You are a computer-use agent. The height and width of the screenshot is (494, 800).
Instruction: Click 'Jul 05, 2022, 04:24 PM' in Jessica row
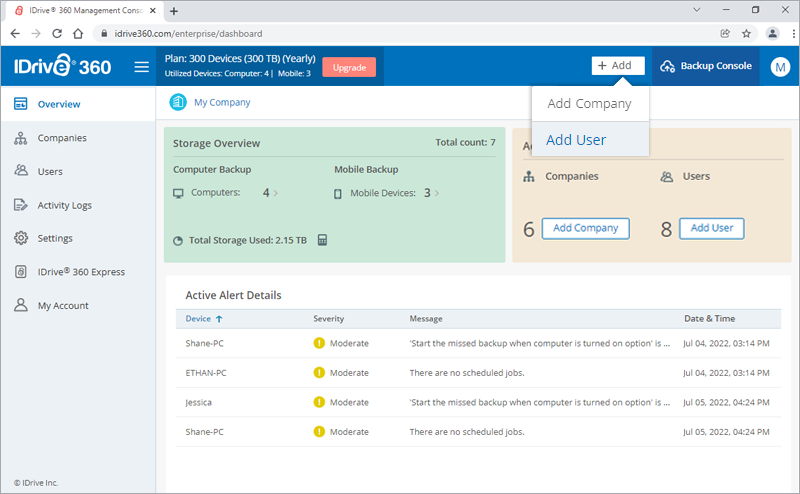(726, 402)
